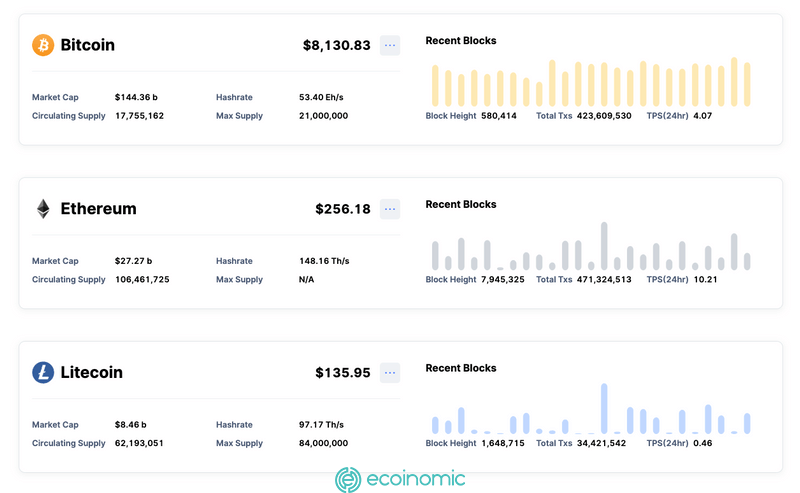Open the Litecoin coin title
The height and width of the screenshot is (493, 800).
[92, 373]
